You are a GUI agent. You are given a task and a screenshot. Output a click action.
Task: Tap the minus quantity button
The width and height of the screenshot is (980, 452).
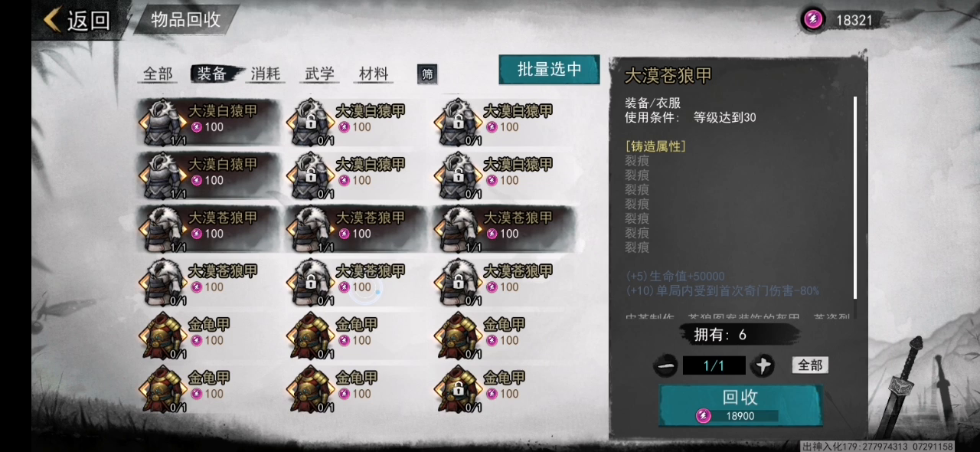click(x=665, y=366)
